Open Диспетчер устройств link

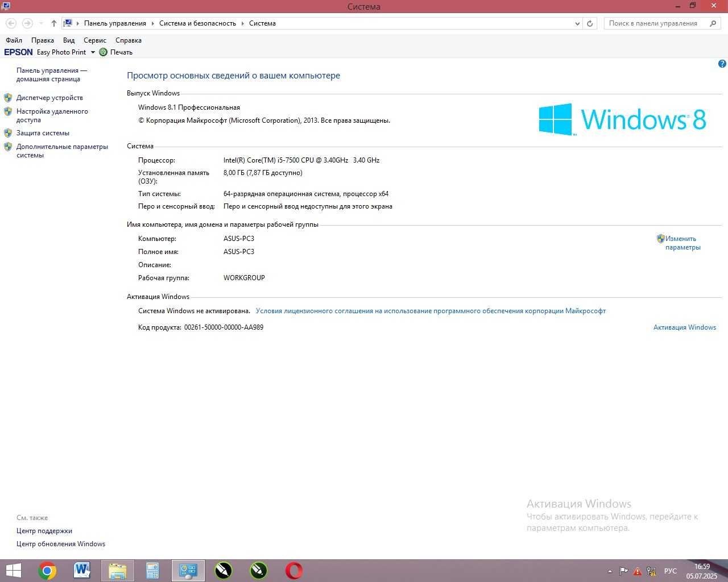tap(49, 98)
